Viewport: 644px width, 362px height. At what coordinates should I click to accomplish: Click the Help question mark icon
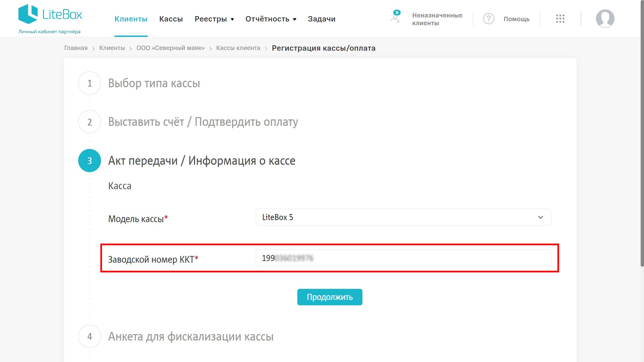(489, 19)
